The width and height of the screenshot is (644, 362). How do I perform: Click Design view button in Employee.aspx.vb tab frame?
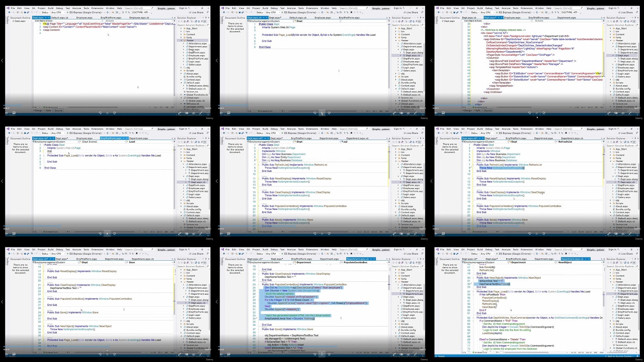(x=38, y=111)
